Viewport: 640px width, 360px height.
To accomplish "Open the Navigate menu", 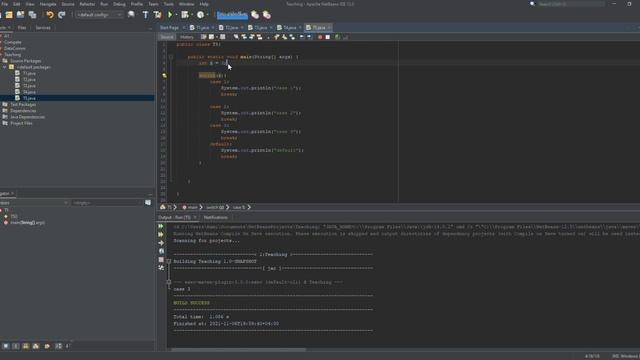I will [48, 4].
